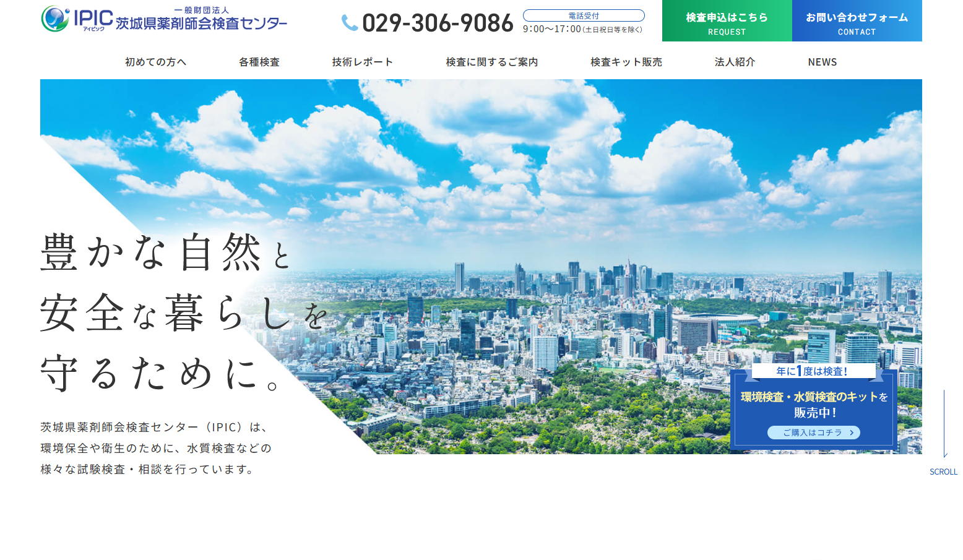
Task: Click the 年に1度は検査! ribbon label
Action: 813,371
